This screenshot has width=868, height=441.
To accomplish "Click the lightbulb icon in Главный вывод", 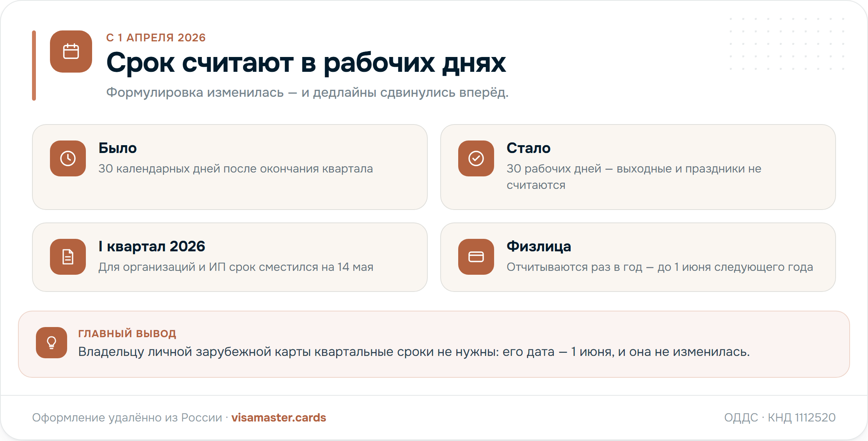I will point(52,343).
